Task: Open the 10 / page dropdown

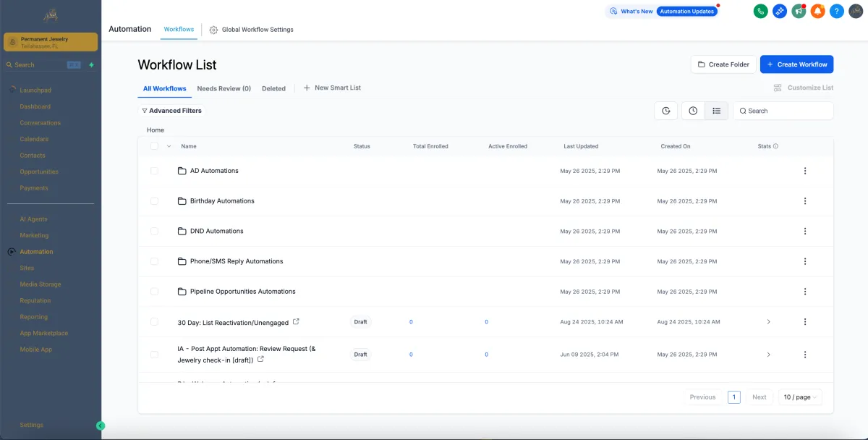Action: [801, 397]
